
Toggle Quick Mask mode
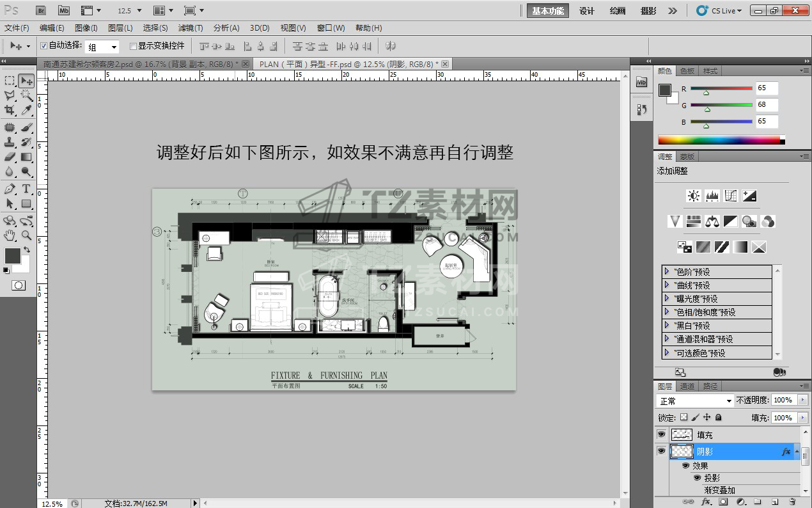pyautogui.click(x=19, y=285)
